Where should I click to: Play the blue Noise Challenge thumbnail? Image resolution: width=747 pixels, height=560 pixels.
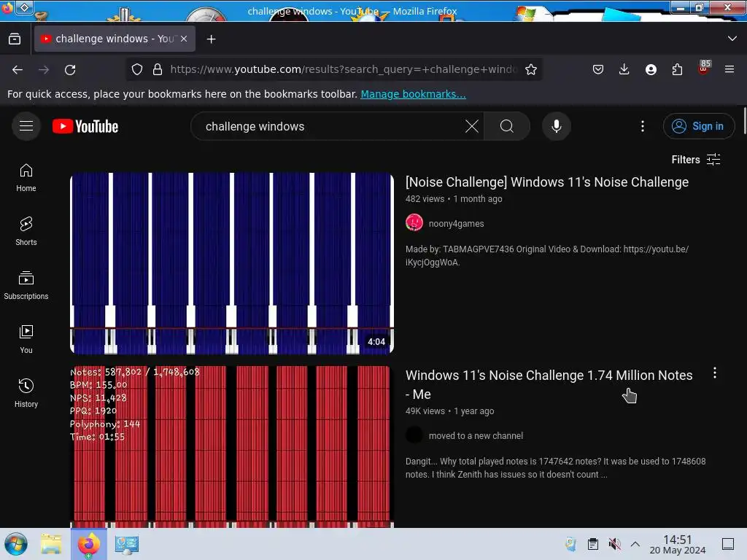(x=232, y=263)
